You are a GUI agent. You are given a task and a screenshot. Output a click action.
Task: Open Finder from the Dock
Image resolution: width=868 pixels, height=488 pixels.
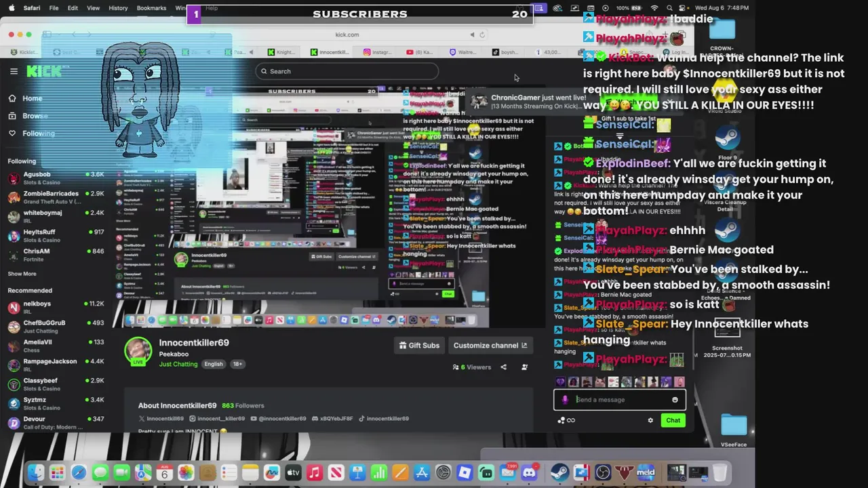pyautogui.click(x=36, y=472)
